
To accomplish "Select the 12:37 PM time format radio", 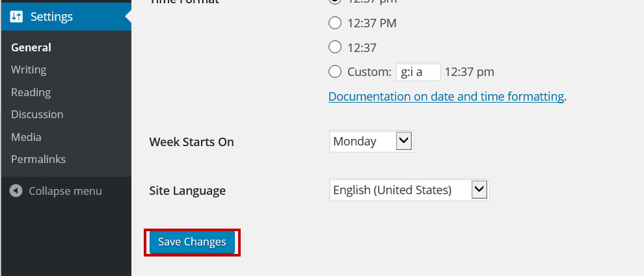I will point(335,23).
